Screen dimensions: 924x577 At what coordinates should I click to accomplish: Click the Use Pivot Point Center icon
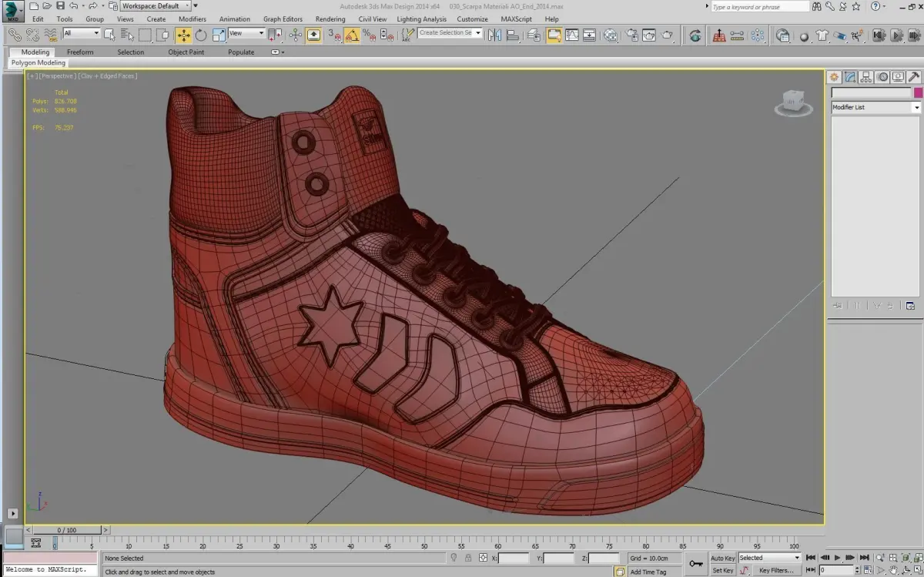click(275, 35)
